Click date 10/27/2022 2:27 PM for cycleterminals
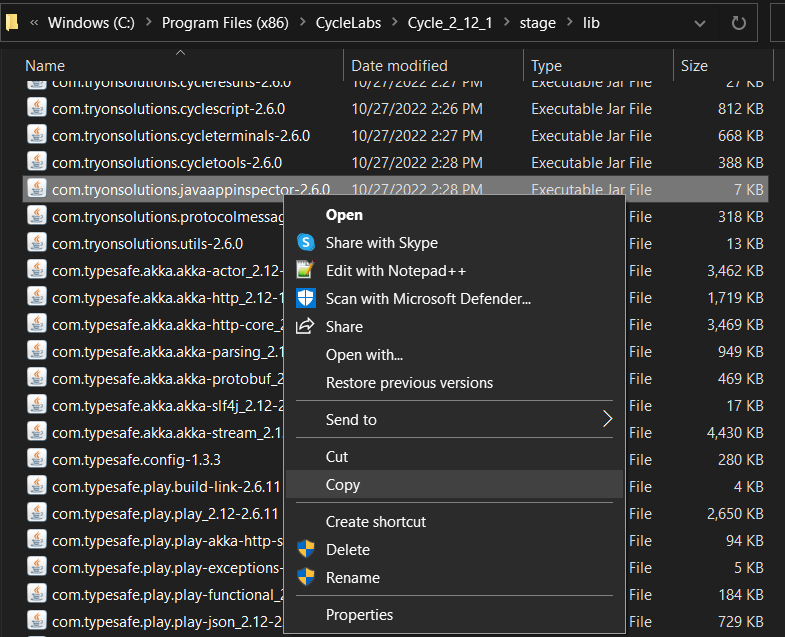The image size is (785, 637). click(x=417, y=136)
